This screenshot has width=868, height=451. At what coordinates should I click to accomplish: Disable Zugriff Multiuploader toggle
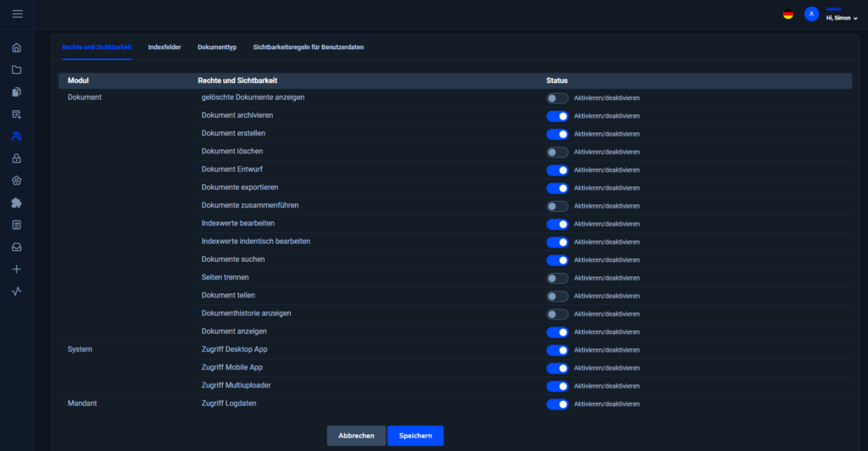pyautogui.click(x=557, y=386)
